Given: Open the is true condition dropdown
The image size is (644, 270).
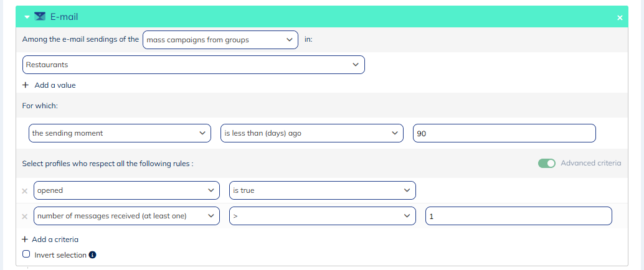Looking at the screenshot, I should (x=322, y=190).
